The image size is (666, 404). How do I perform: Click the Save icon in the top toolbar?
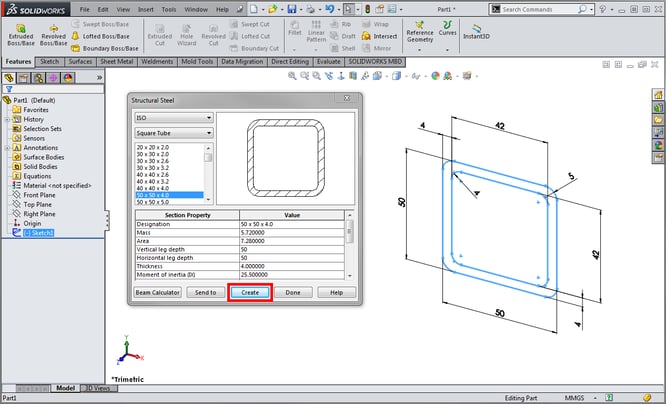[291, 9]
